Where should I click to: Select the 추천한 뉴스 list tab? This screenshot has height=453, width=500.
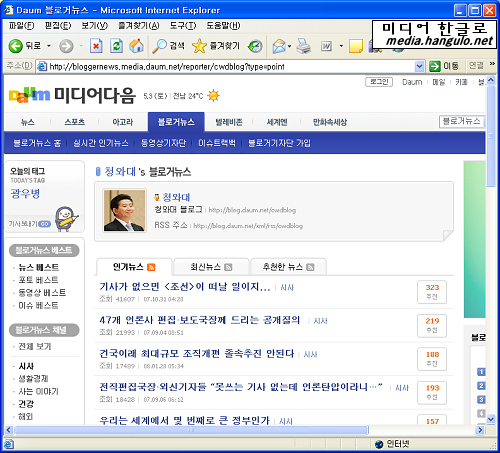pos(288,267)
